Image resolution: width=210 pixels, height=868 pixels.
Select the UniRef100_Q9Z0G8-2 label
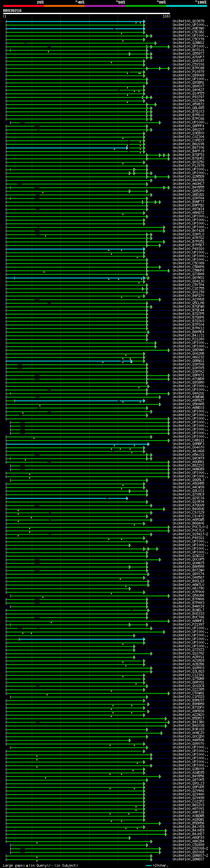pyautogui.click(x=191, y=848)
